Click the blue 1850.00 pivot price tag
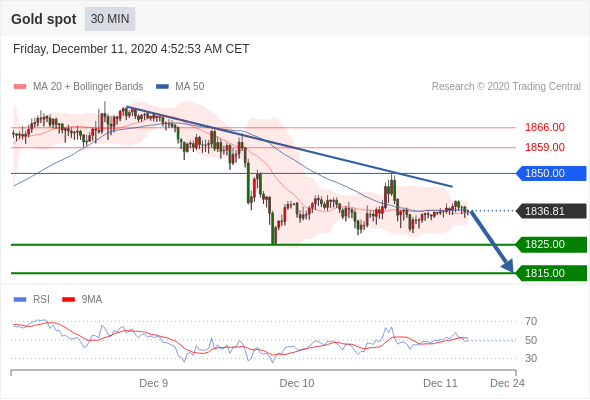Image resolution: width=590 pixels, height=400 pixels. pos(551,173)
